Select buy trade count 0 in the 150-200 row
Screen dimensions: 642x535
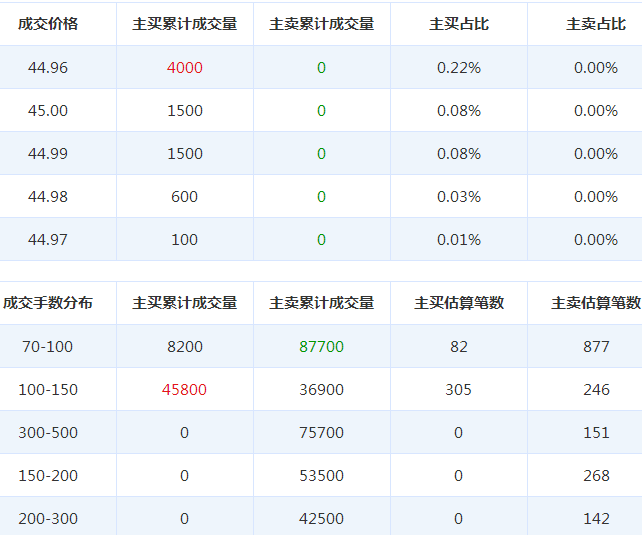(x=459, y=476)
